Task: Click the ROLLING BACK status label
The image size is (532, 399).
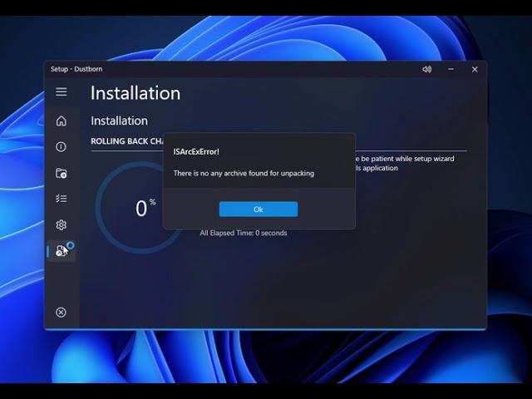Action: coord(127,141)
